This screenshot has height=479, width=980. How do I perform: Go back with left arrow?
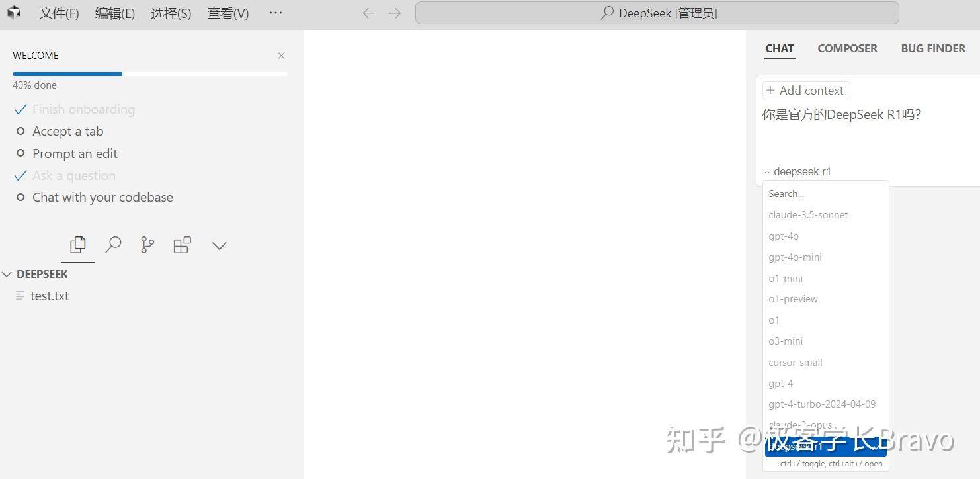[x=369, y=13]
